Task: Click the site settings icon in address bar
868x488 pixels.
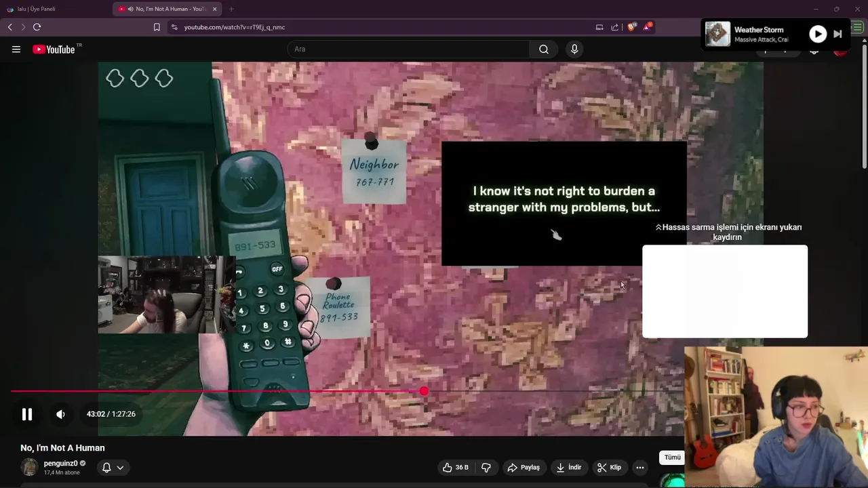Action: coord(174,27)
